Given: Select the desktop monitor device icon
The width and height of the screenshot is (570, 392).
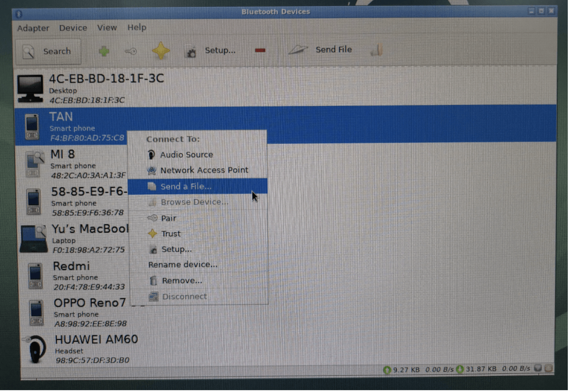Looking at the screenshot, I should tap(30, 88).
